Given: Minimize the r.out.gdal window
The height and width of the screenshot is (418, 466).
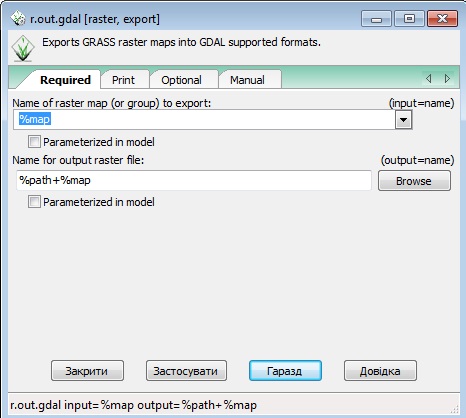Looking at the screenshot, I should coord(376,19).
